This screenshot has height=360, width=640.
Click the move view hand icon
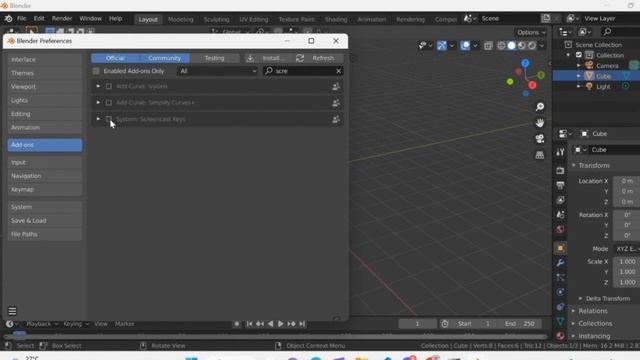click(x=540, y=122)
